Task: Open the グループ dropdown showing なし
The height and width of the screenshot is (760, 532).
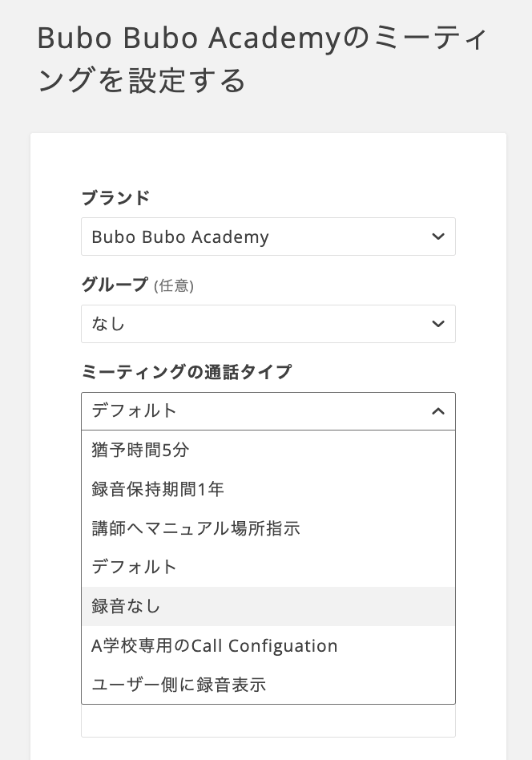Action: pos(268,324)
